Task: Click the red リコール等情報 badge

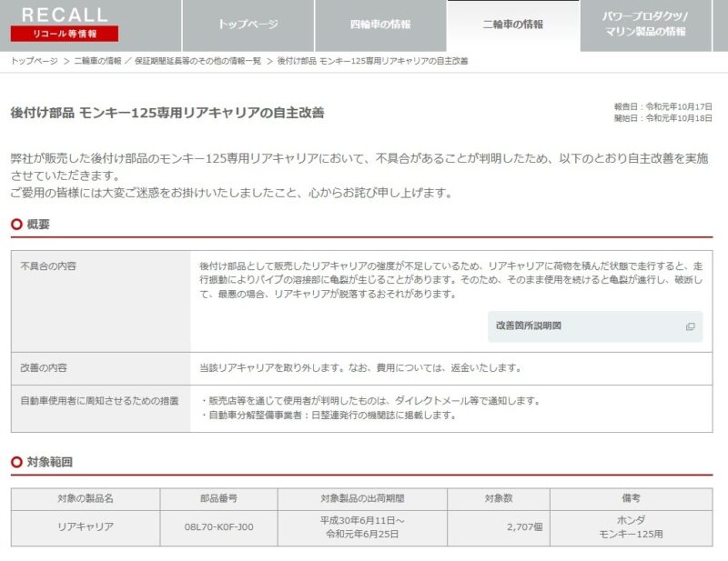Action: pyautogui.click(x=65, y=34)
